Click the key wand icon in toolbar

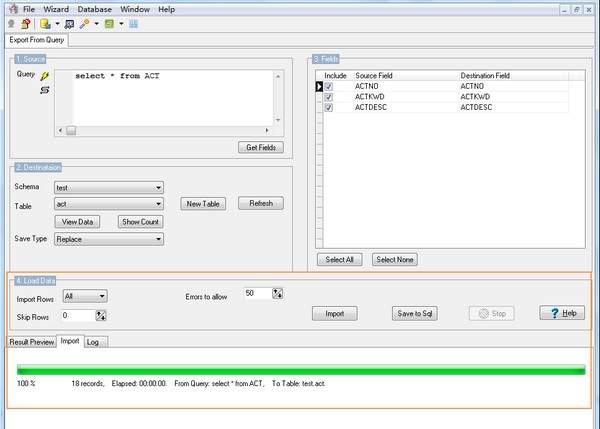pyautogui.click(x=86, y=23)
